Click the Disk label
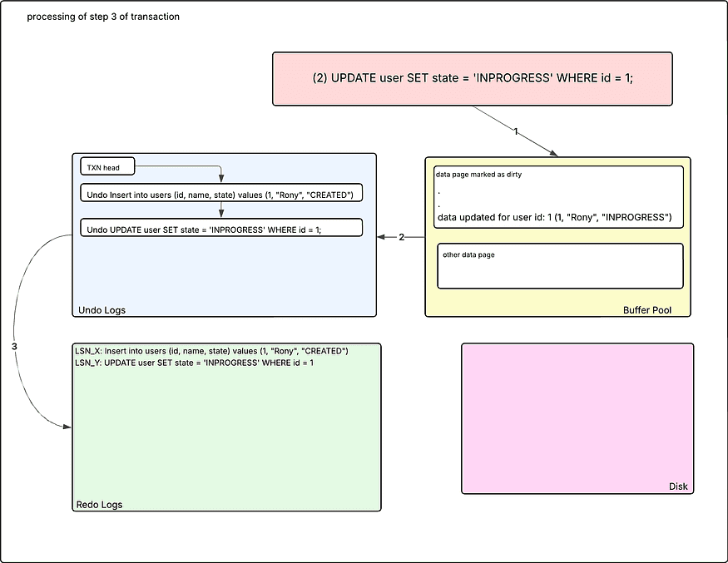The width and height of the screenshot is (728, 563). click(678, 486)
